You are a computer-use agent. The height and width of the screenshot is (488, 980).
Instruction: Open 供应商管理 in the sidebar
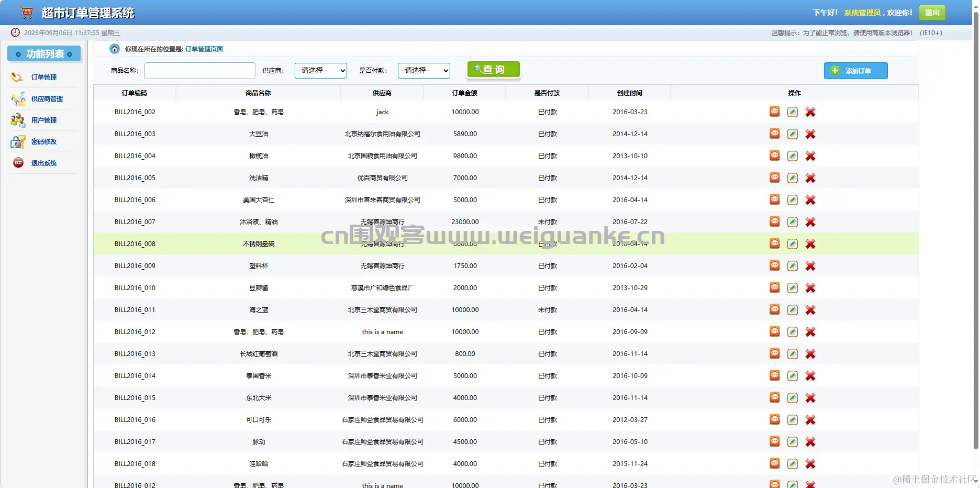47,98
